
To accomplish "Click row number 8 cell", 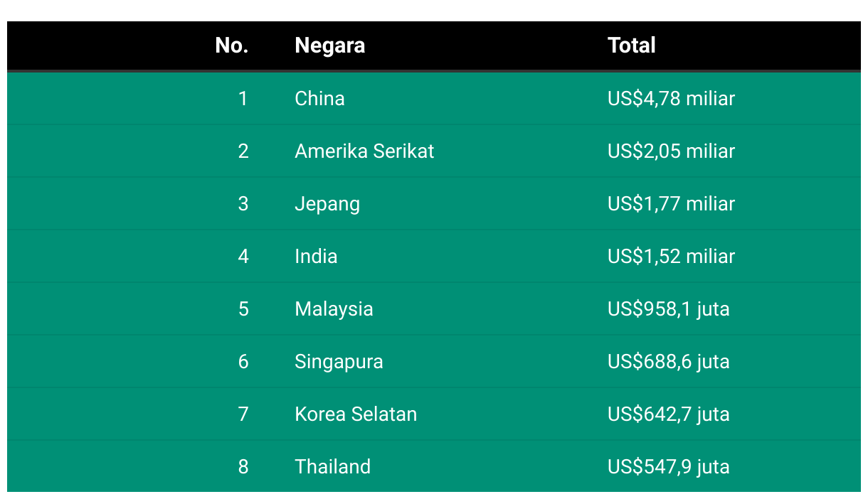I will click(x=243, y=466).
